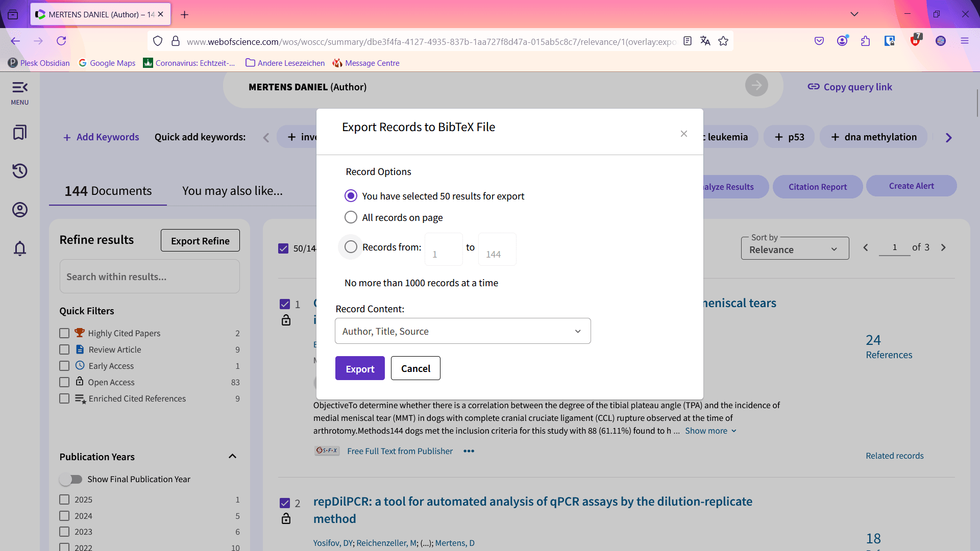Open browser hamburger application menu
The height and width of the screenshot is (551, 980).
click(x=965, y=41)
